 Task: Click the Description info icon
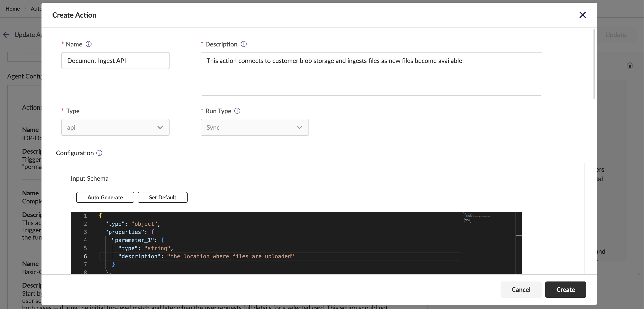click(x=244, y=44)
